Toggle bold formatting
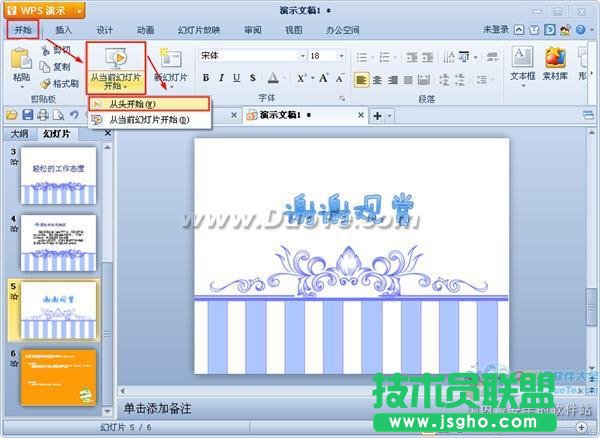Viewport: 600px width, 438px height. pyautogui.click(x=206, y=78)
